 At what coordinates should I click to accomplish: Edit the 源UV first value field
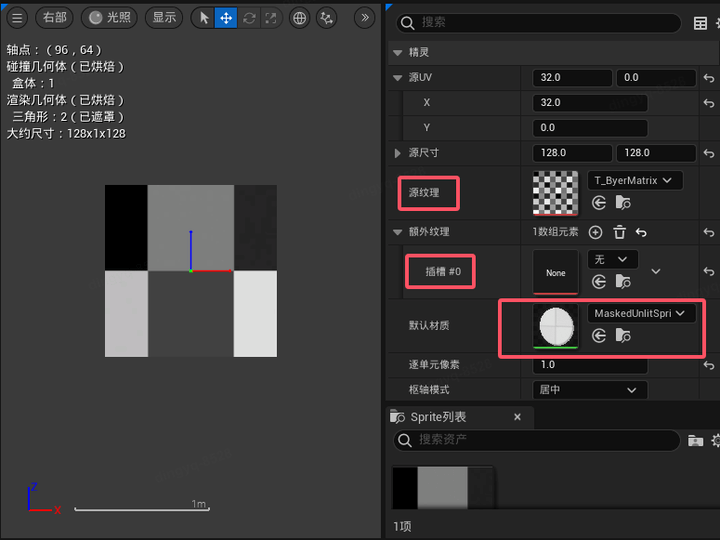coord(572,78)
